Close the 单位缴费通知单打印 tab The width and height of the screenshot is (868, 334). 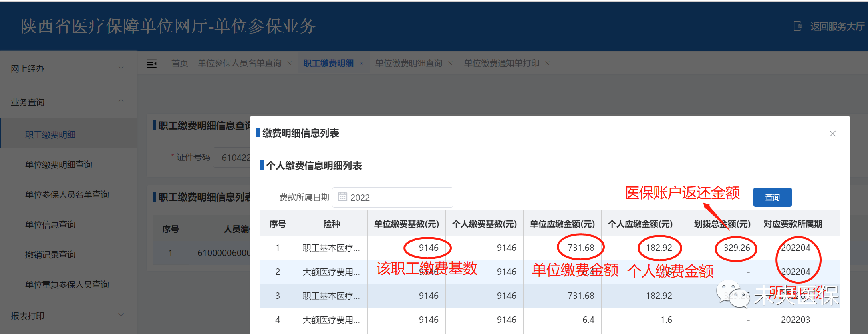(547, 63)
